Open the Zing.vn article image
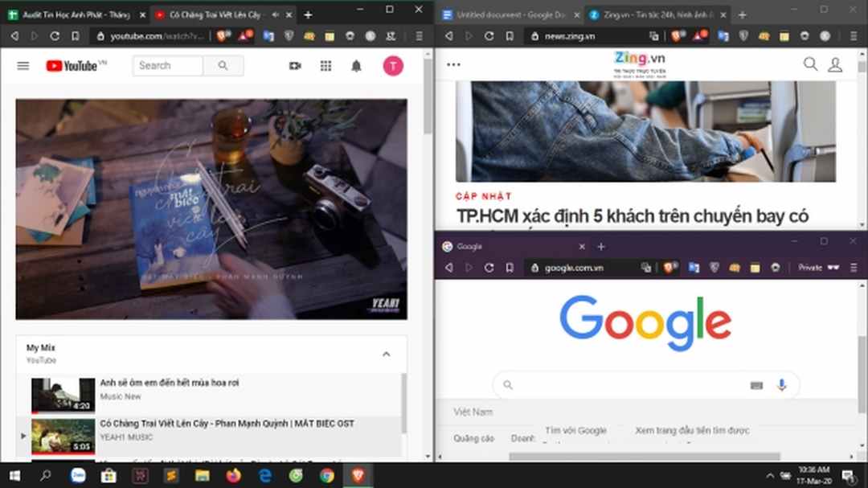The height and width of the screenshot is (488, 868). (645, 131)
